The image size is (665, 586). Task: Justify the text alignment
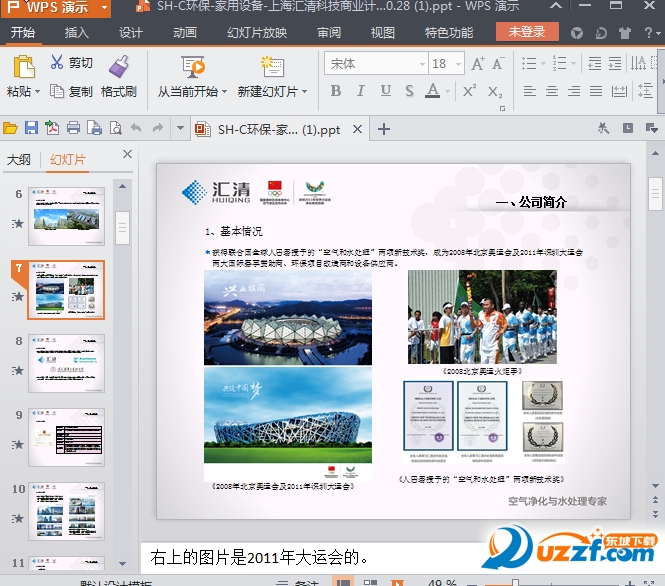(x=596, y=91)
